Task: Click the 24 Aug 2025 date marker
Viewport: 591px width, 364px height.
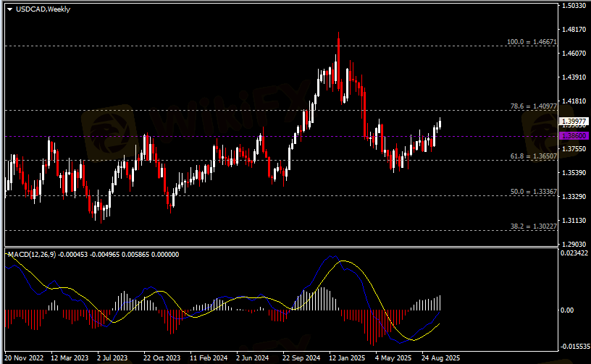Action: 441,357
